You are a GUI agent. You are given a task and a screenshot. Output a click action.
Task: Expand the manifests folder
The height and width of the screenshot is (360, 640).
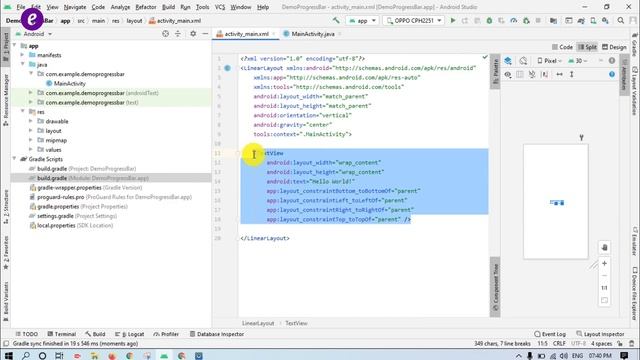click(22, 55)
